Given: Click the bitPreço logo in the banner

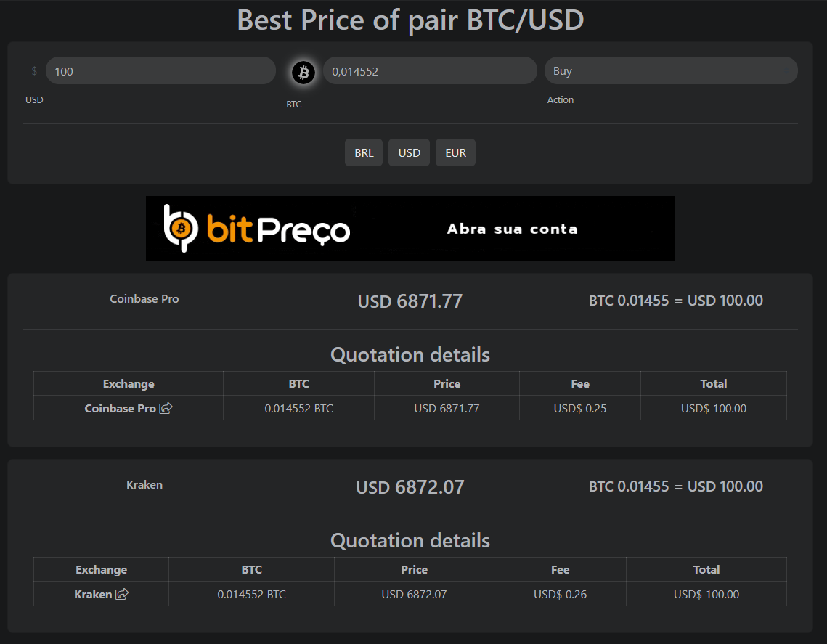Looking at the screenshot, I should coord(256,229).
